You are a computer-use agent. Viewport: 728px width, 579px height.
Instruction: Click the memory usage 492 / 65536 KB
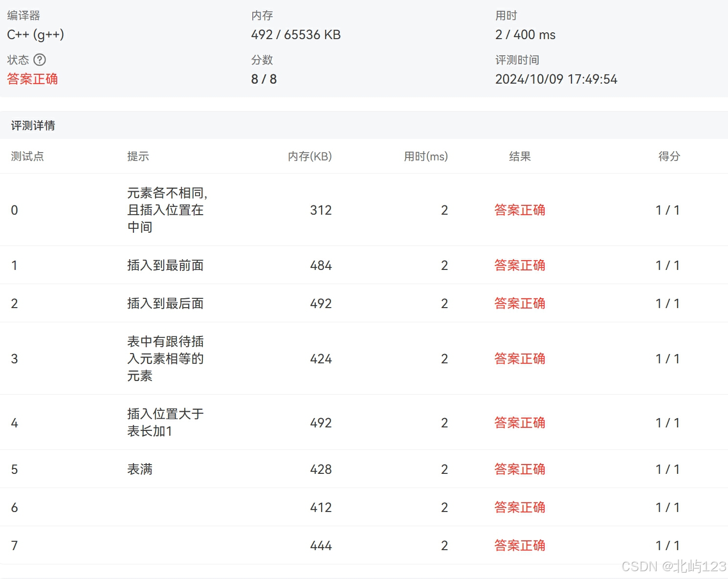(x=296, y=34)
